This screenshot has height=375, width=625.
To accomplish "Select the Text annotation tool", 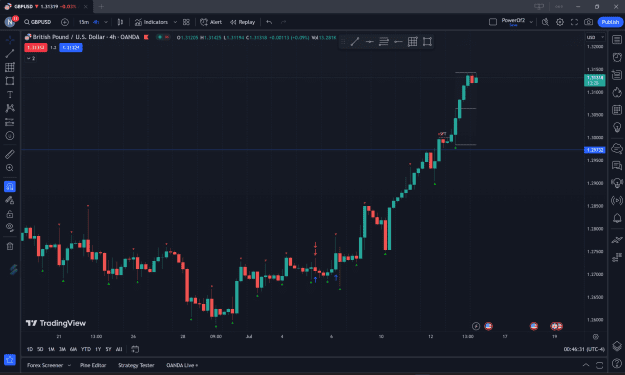I will point(10,94).
